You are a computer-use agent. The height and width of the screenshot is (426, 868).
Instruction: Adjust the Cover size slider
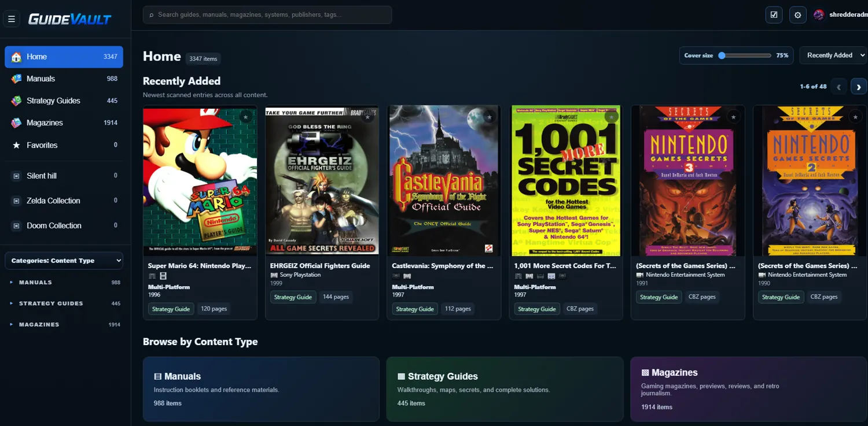tap(745, 55)
